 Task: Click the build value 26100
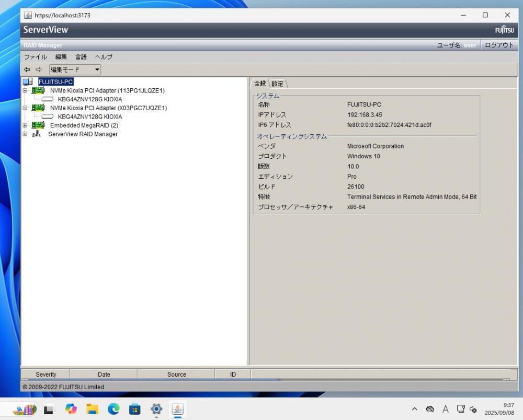click(x=356, y=186)
